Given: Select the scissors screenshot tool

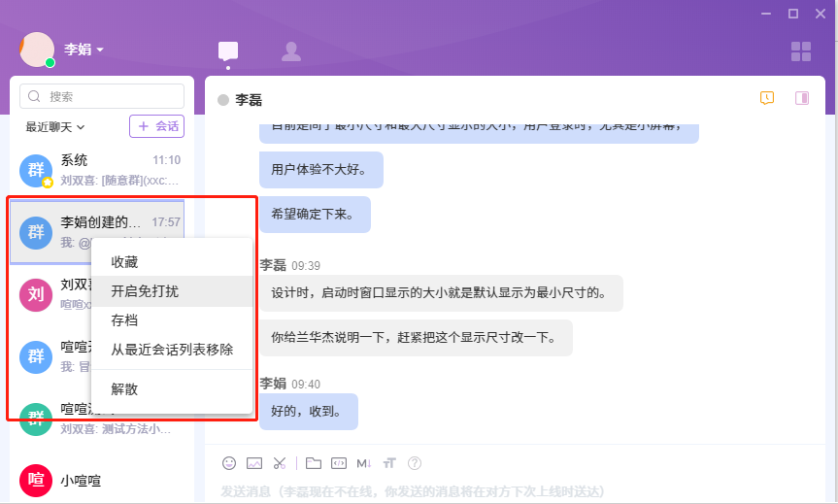Looking at the screenshot, I should pyautogui.click(x=280, y=463).
